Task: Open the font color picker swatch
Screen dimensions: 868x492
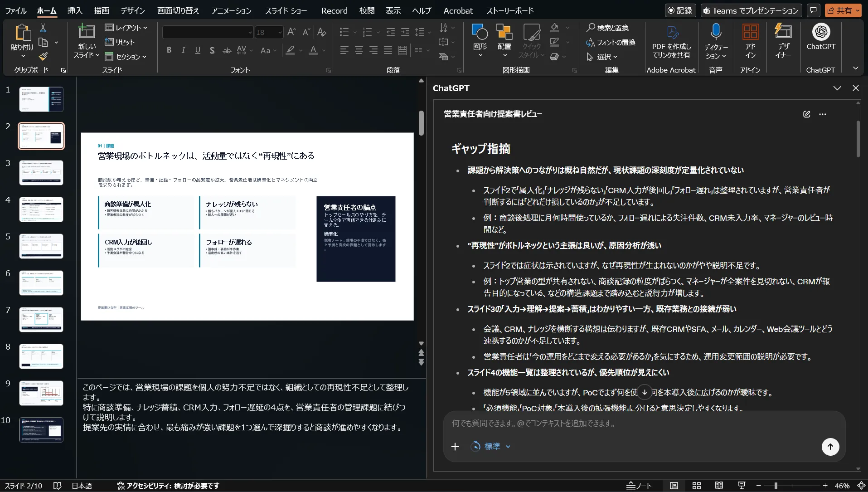Action: (313, 50)
